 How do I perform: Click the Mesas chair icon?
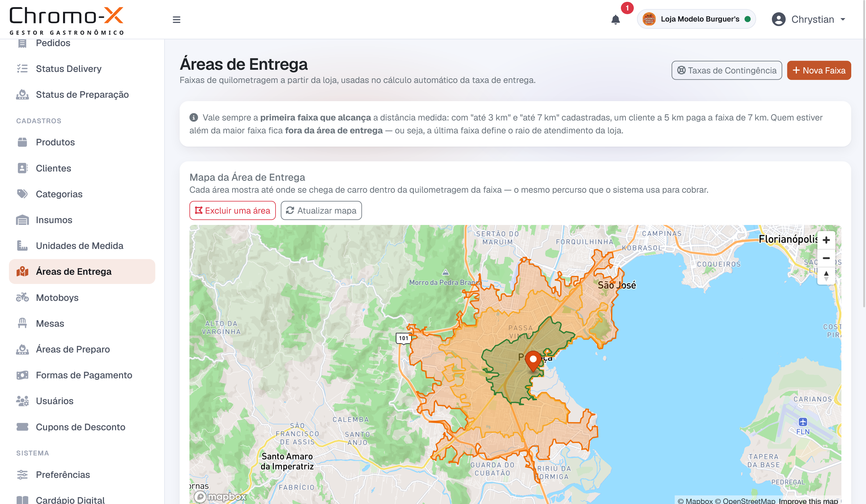coord(22,323)
